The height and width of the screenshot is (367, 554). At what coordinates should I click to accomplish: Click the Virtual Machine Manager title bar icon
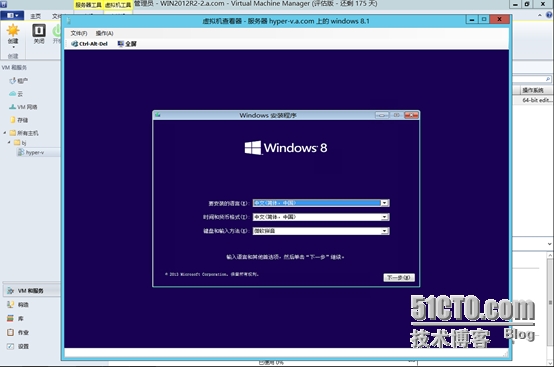tap(4, 4)
